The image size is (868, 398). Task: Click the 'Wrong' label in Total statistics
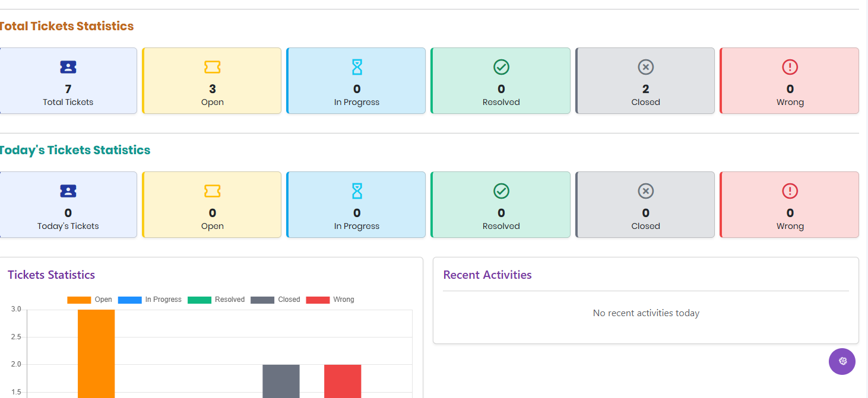click(x=790, y=102)
